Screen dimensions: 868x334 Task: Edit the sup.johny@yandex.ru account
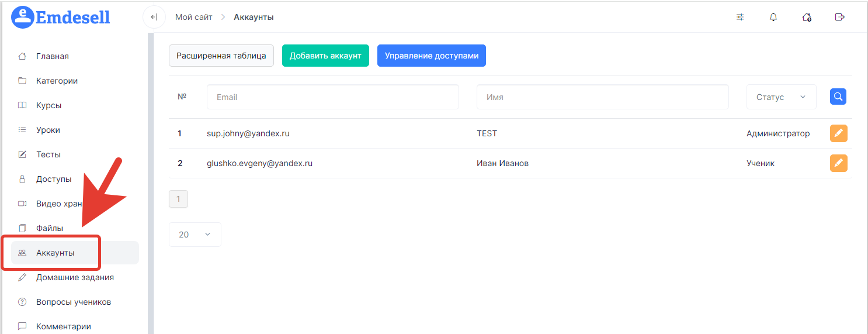pos(838,133)
